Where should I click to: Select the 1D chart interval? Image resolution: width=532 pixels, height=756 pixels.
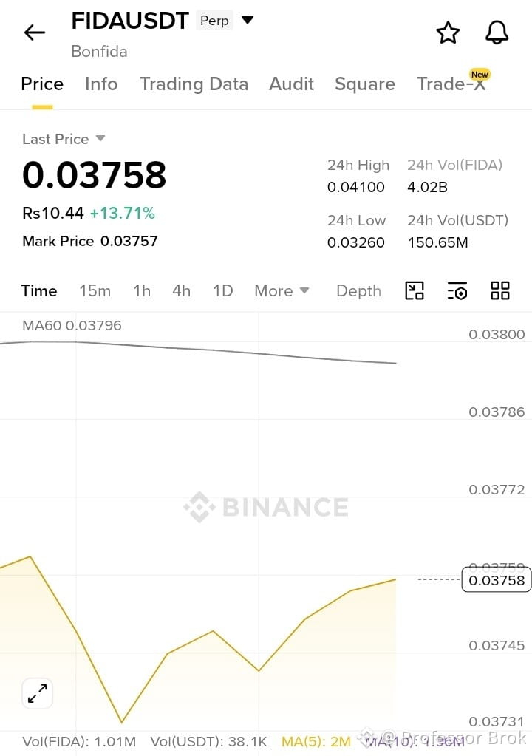coord(223,290)
